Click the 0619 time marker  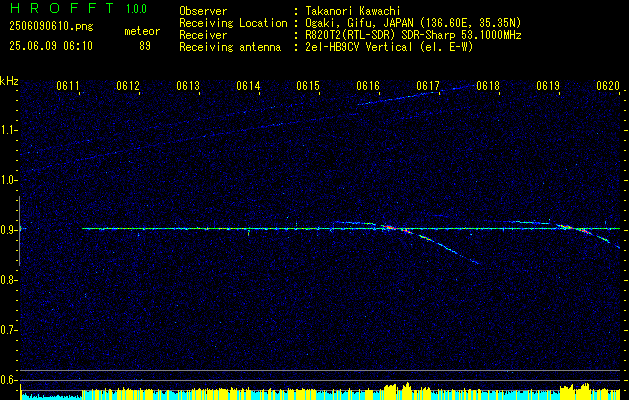pyautogui.click(x=548, y=85)
